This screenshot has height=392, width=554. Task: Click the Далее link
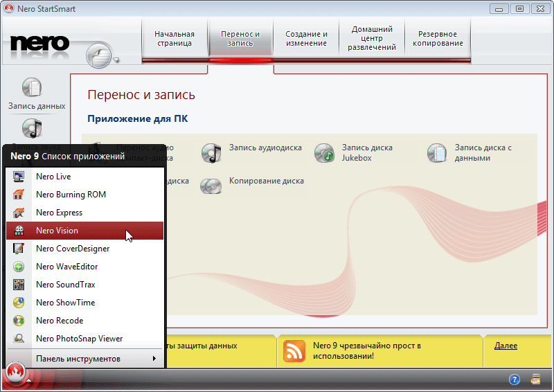click(x=506, y=346)
